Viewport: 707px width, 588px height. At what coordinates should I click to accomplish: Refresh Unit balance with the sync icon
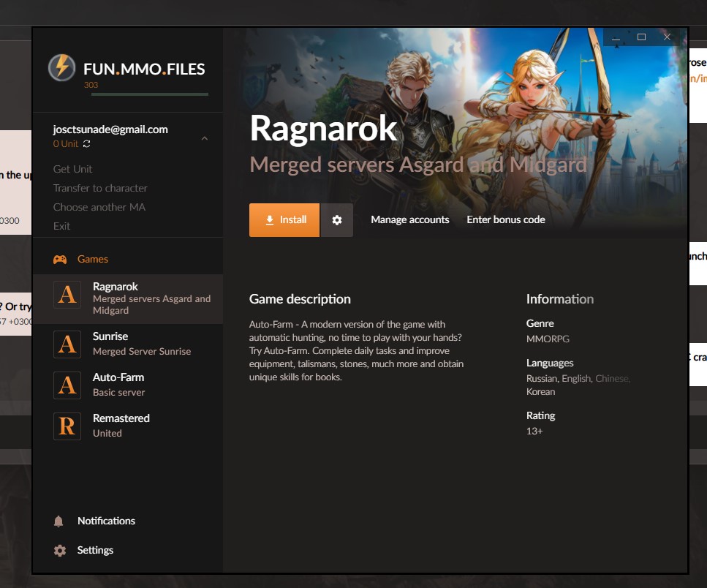(x=87, y=144)
